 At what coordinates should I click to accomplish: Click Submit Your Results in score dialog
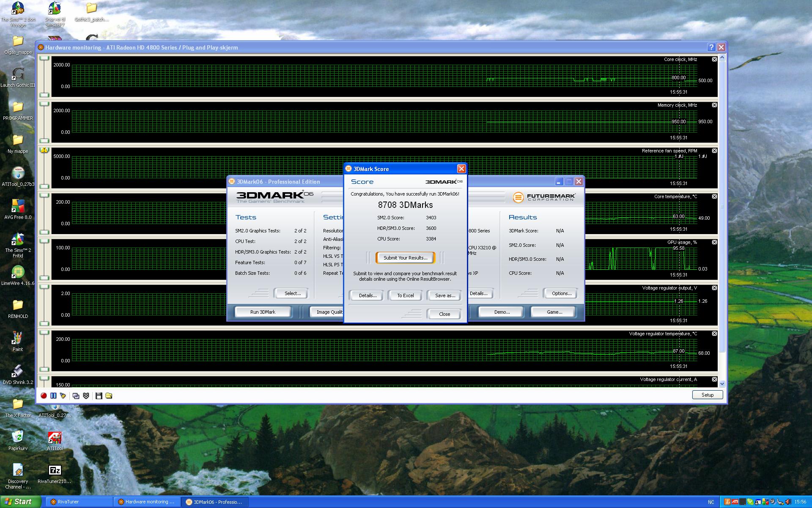(x=405, y=258)
